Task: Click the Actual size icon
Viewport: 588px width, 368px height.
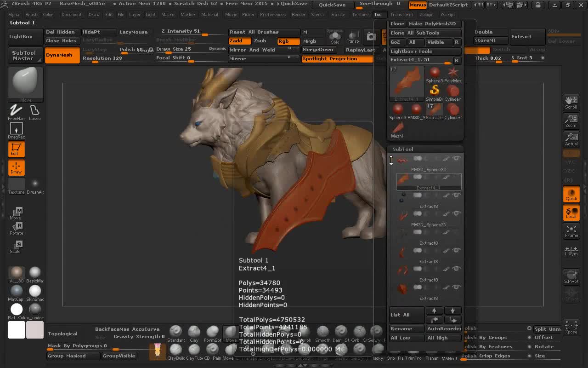Action: click(x=571, y=139)
